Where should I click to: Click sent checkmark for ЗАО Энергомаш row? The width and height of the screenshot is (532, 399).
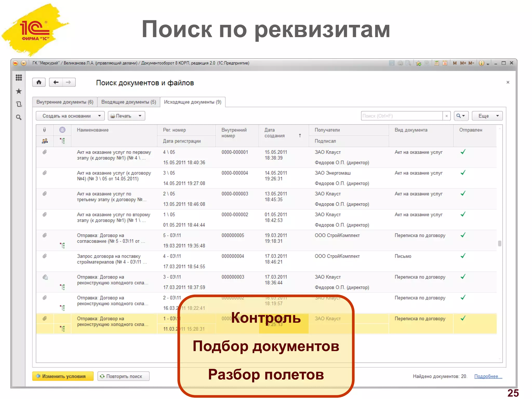(x=463, y=173)
